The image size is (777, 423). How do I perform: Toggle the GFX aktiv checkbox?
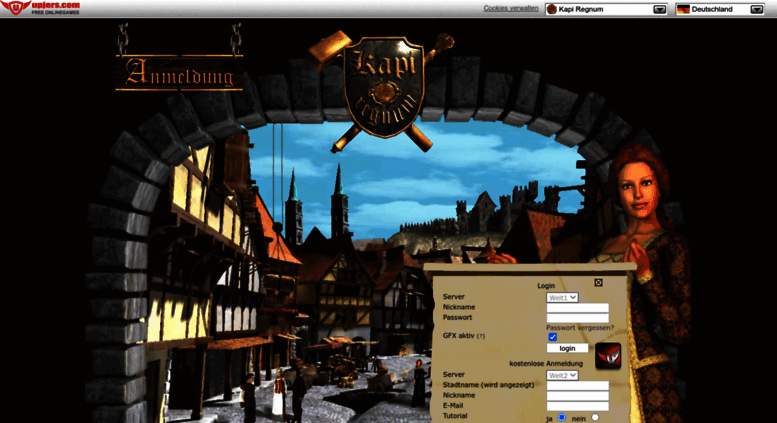pos(553,337)
